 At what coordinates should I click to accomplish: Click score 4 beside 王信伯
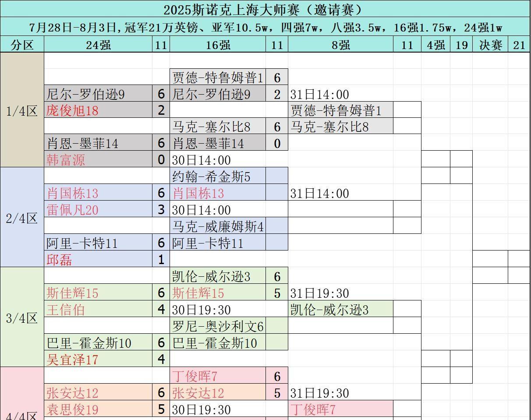coord(161,309)
